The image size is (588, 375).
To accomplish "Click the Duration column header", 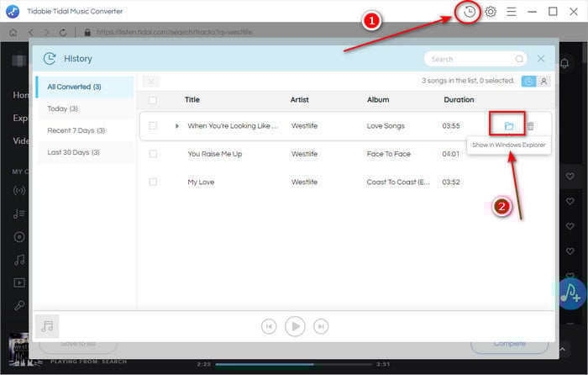I will pos(459,100).
